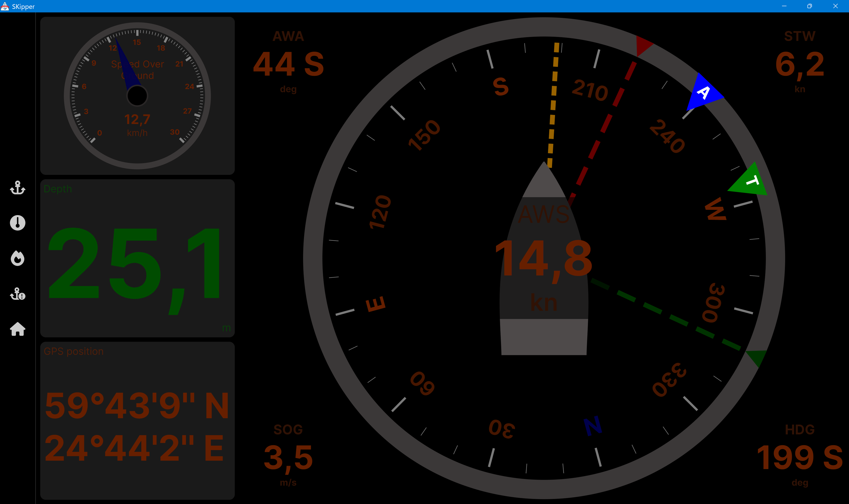The height and width of the screenshot is (504, 849).
Task: Open the anchor alarm icon in the sidebar
Action: click(x=18, y=294)
